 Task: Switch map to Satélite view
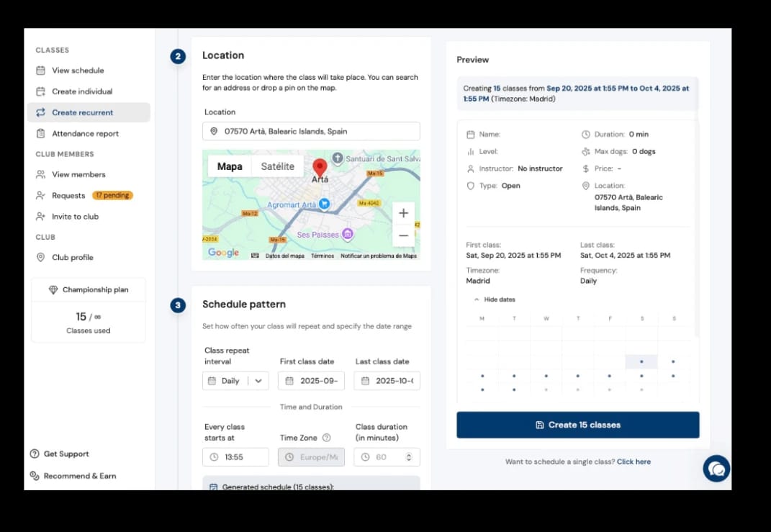click(x=277, y=167)
